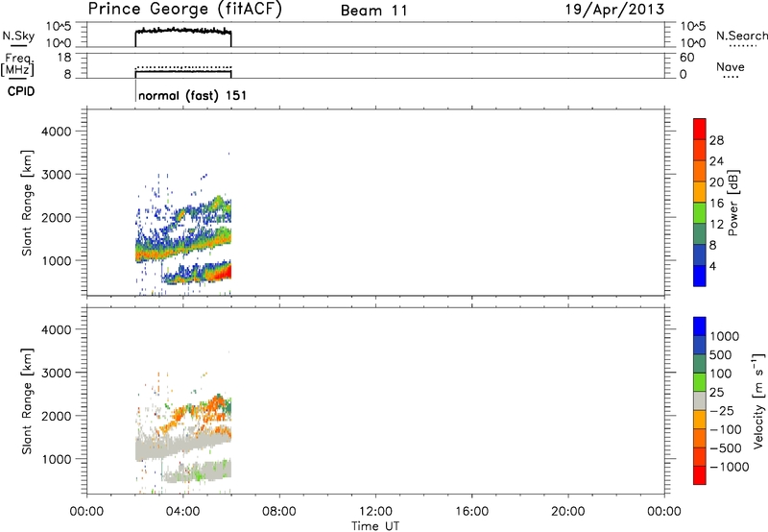Click the 'Power [dB]' colorbar label
This screenshot has width=768, height=532.
(732, 203)
